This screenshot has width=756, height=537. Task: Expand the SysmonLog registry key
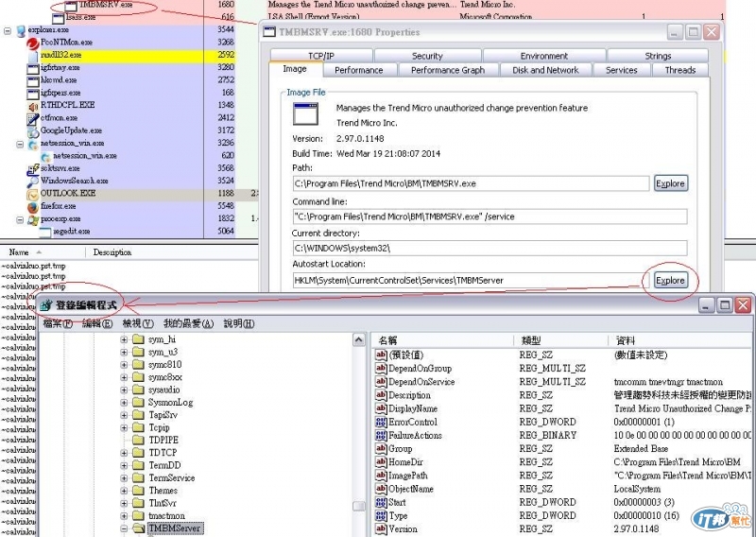click(x=124, y=403)
